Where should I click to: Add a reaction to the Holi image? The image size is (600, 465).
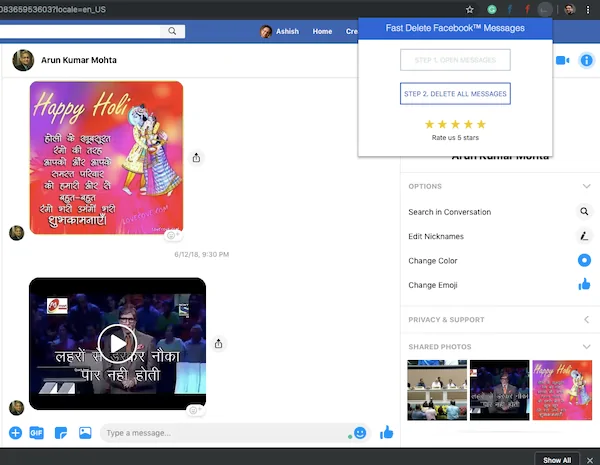pos(173,235)
